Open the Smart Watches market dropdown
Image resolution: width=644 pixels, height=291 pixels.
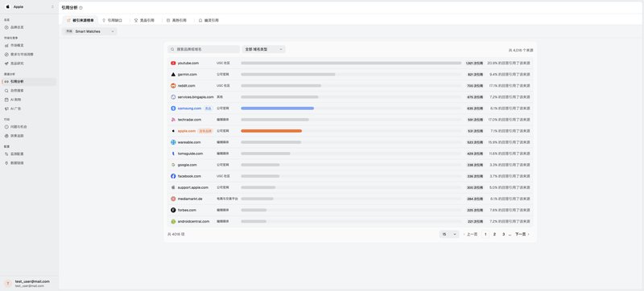point(89,31)
